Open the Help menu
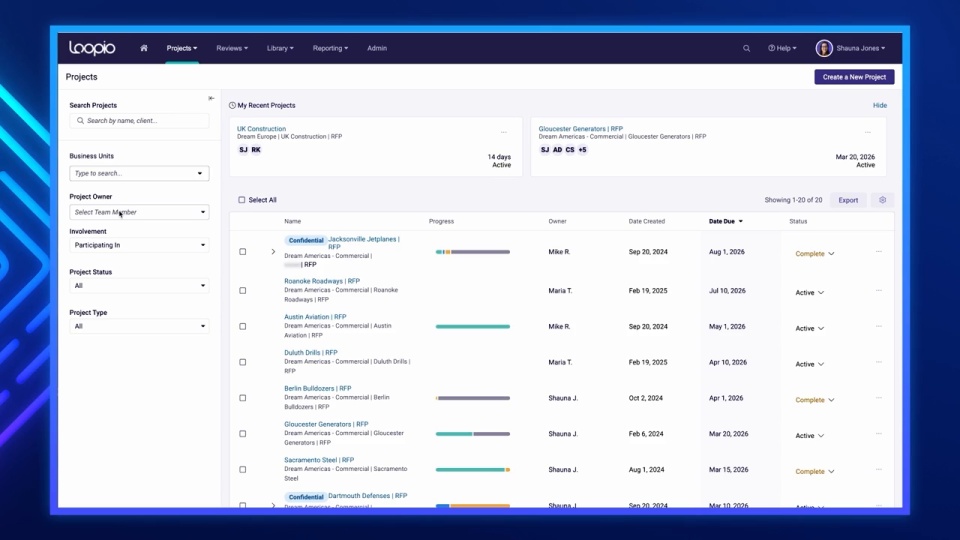The width and height of the screenshot is (960, 540). 782,48
